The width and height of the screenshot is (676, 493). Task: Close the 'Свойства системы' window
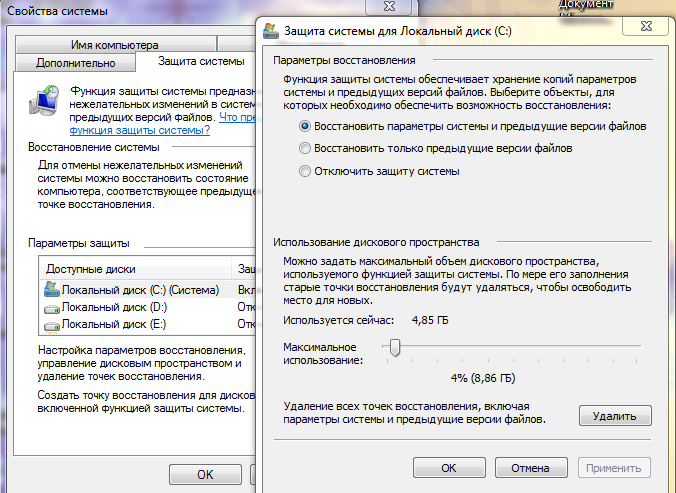tap(389, 6)
